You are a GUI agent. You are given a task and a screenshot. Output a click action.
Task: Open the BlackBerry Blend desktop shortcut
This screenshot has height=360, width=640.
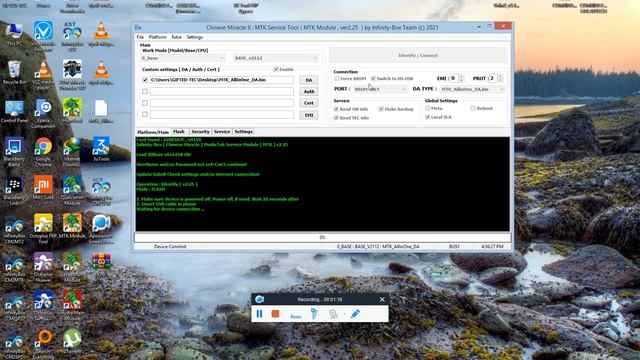tap(14, 152)
